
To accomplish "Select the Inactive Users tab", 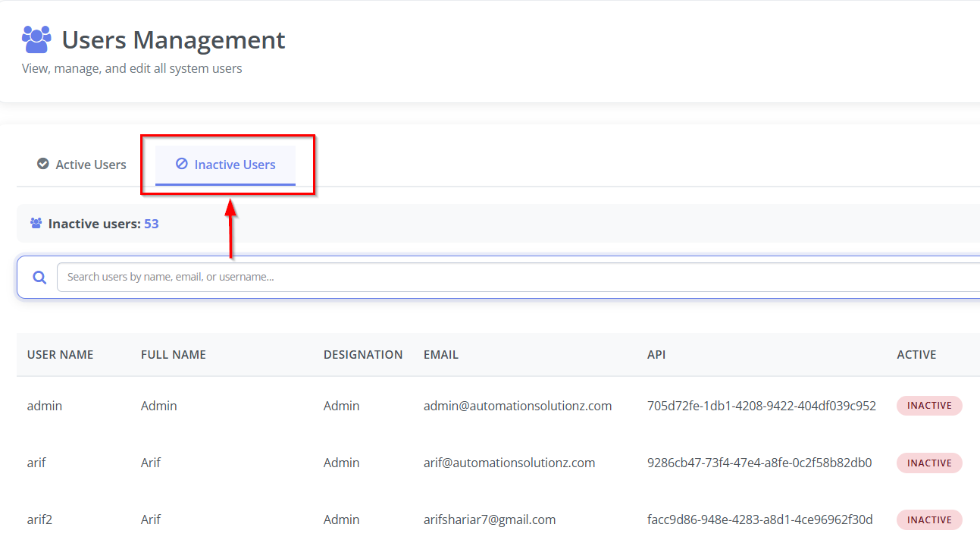I will [226, 165].
